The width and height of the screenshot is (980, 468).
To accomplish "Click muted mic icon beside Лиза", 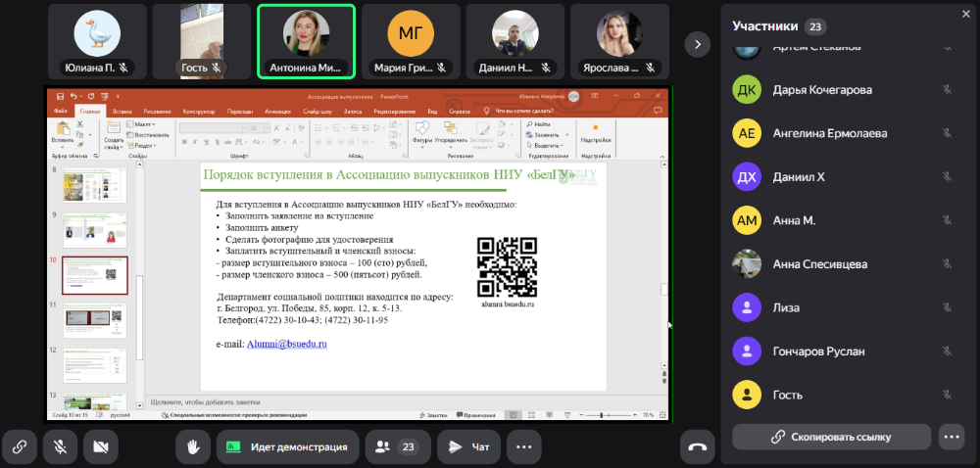I will (x=948, y=307).
